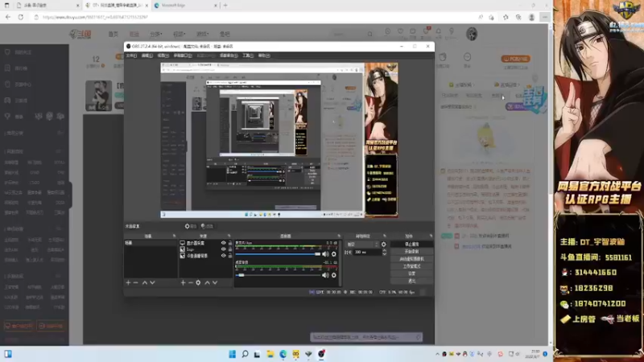Move selected source up in Sources panel
The width and height of the screenshot is (644, 362).
coord(207,283)
